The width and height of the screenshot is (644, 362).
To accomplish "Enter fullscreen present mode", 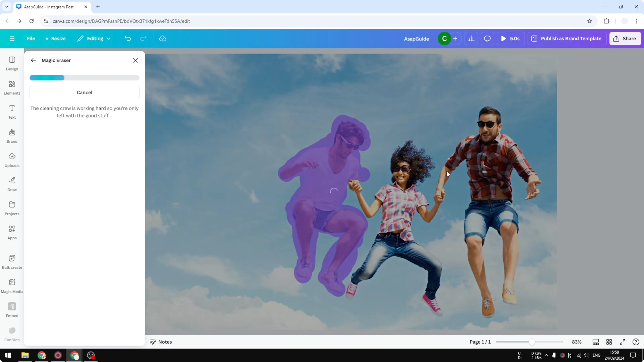I will click(622, 342).
